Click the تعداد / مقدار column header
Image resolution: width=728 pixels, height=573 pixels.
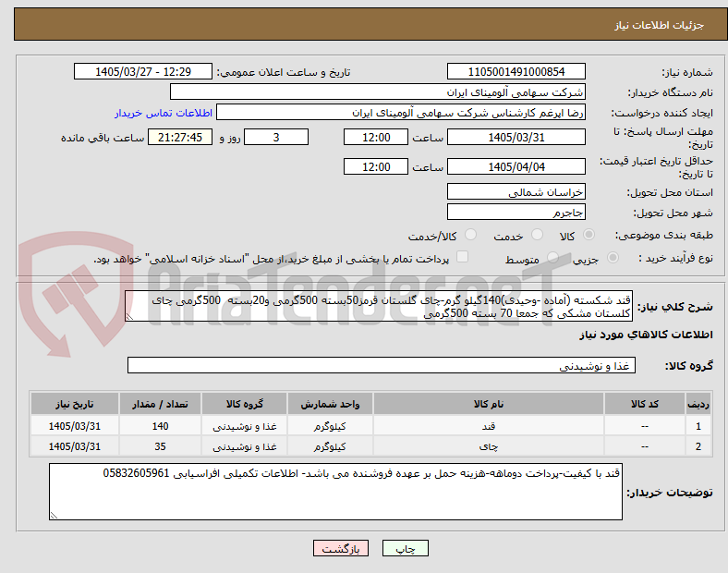[x=160, y=404]
